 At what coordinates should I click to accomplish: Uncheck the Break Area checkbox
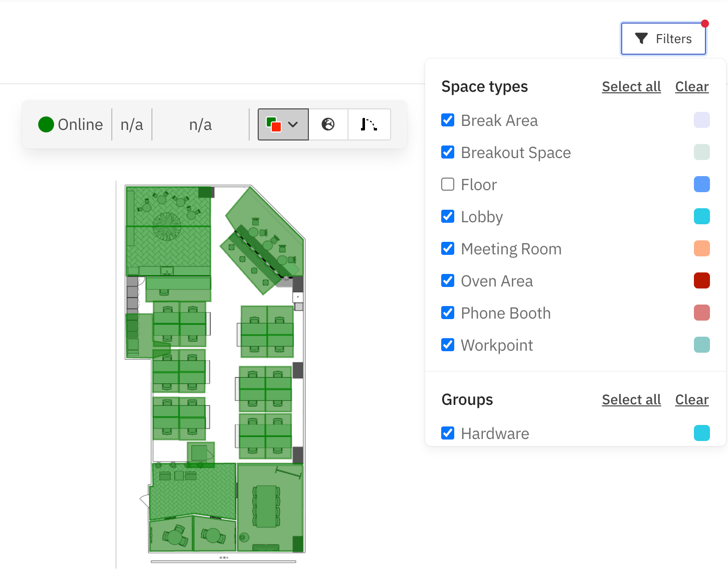tap(448, 120)
